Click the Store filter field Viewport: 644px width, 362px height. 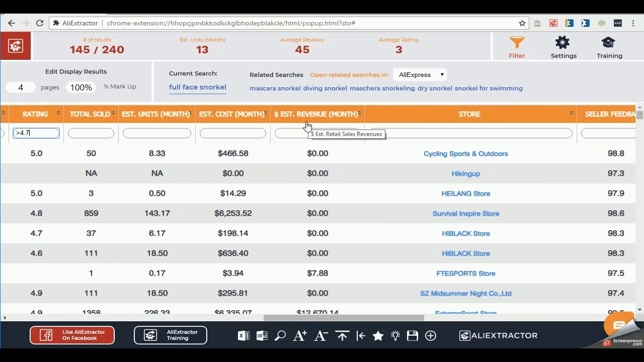[471, 133]
